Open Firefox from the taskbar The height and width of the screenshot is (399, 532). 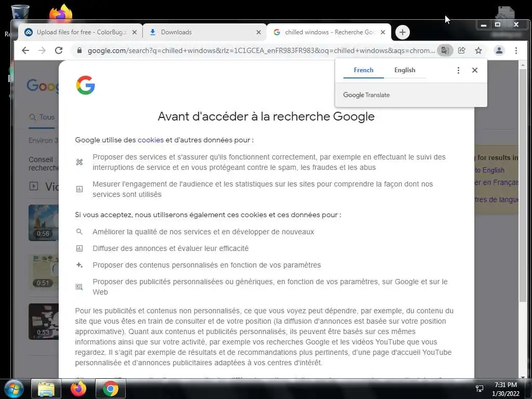pyautogui.click(x=78, y=389)
